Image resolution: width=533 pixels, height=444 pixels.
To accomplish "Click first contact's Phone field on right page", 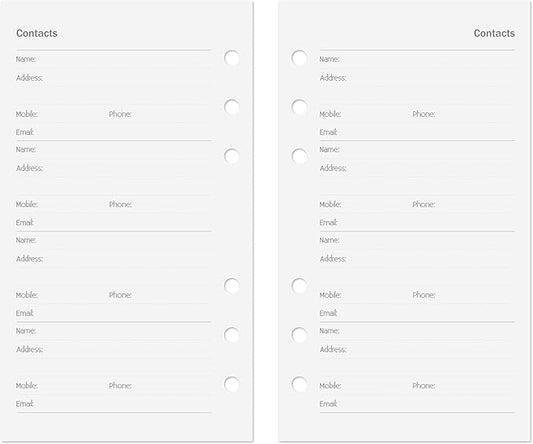I will coord(464,114).
